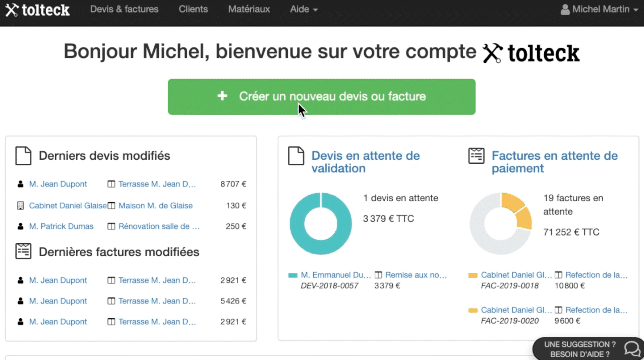Open the Devis en attente de validation link

[x=365, y=162]
